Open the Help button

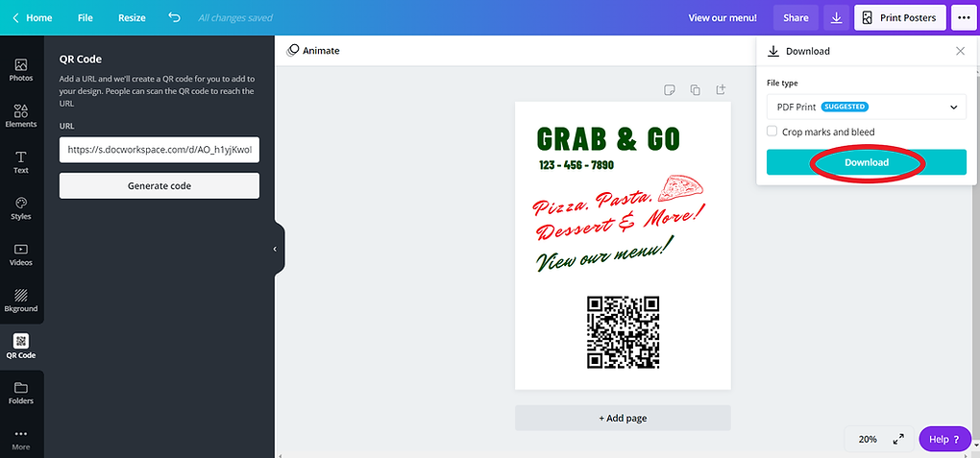(x=944, y=439)
